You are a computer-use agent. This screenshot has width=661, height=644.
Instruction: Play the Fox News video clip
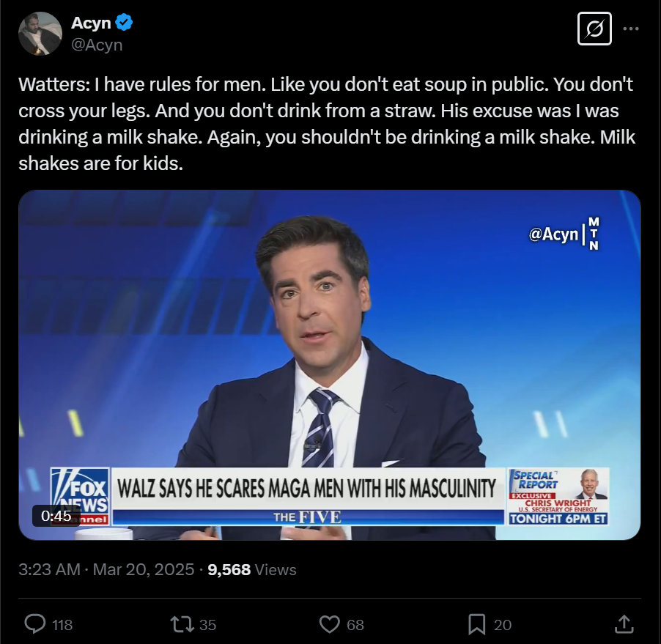pos(330,365)
